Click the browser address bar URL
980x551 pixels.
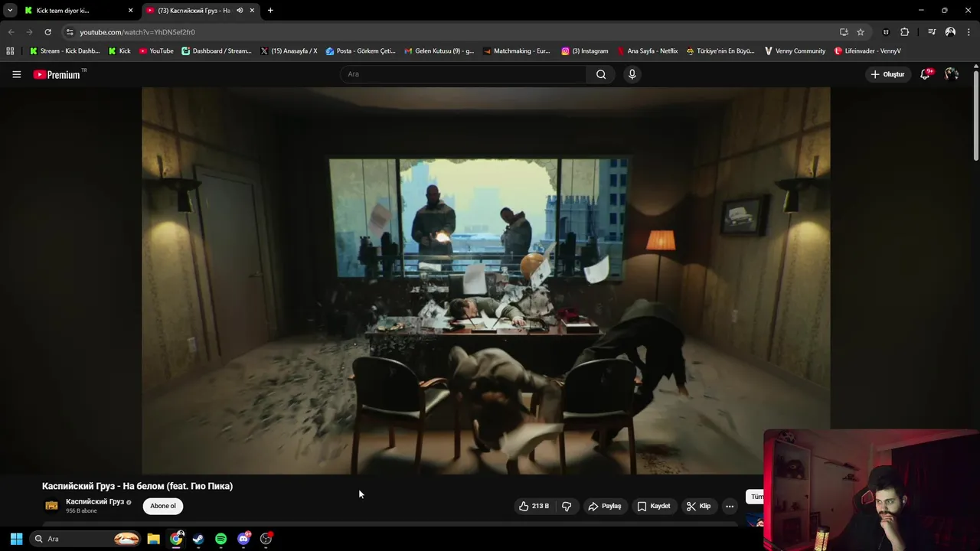tap(138, 32)
